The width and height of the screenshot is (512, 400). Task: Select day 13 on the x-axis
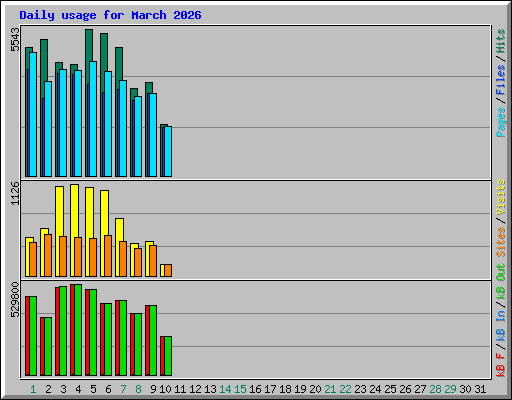click(x=210, y=389)
